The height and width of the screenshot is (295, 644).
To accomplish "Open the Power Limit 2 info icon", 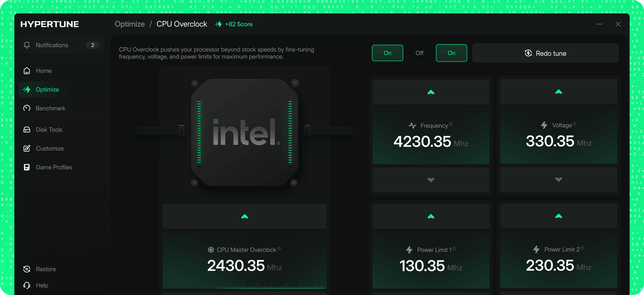I will click(x=582, y=248).
